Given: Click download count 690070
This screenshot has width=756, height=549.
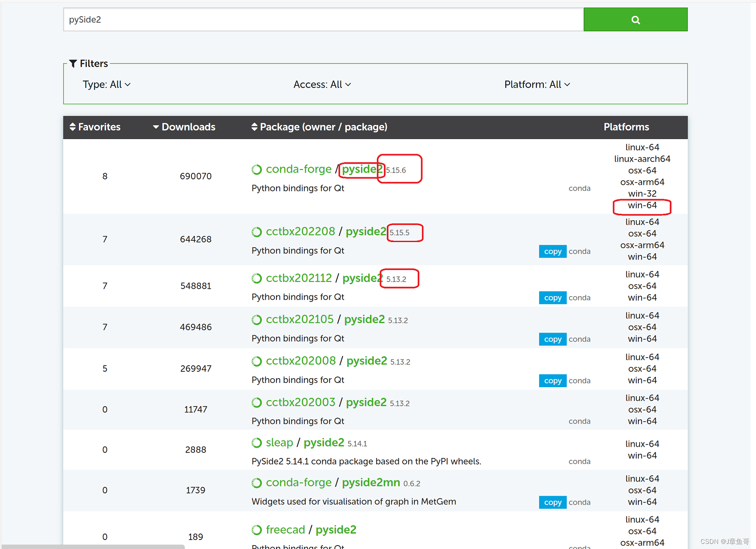Looking at the screenshot, I should pyautogui.click(x=196, y=176).
